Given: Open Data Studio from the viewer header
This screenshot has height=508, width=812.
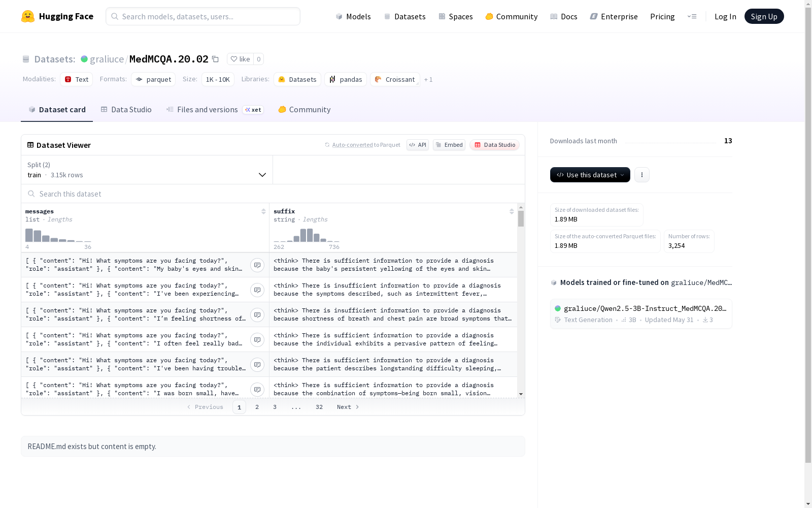Looking at the screenshot, I should [494, 145].
